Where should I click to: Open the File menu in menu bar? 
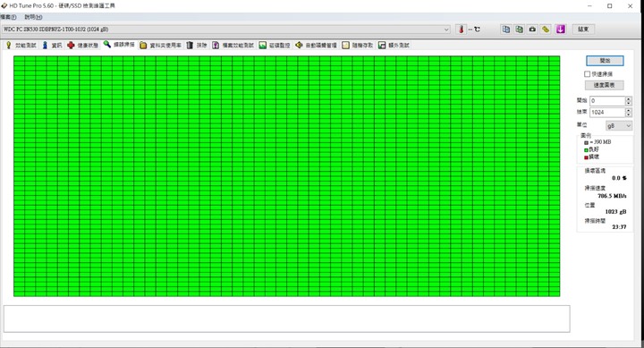click(8, 17)
